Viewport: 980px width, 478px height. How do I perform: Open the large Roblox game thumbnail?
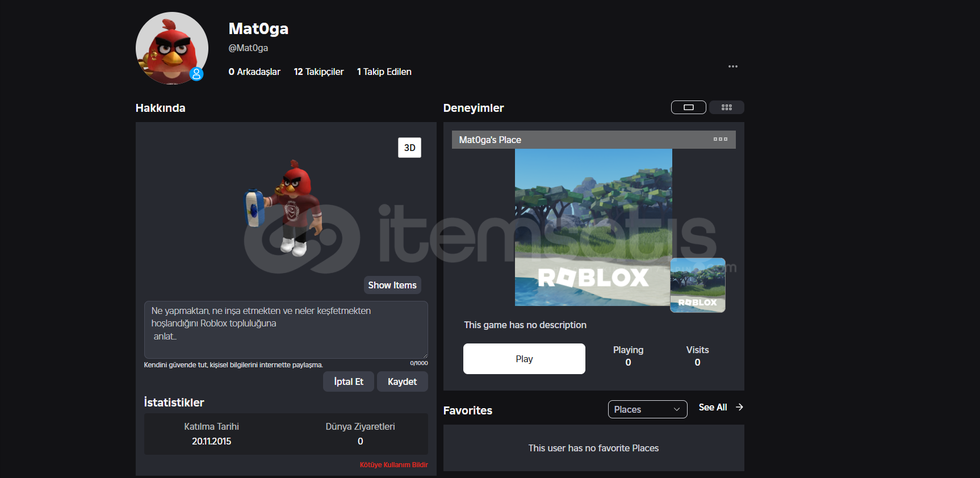[x=593, y=227]
